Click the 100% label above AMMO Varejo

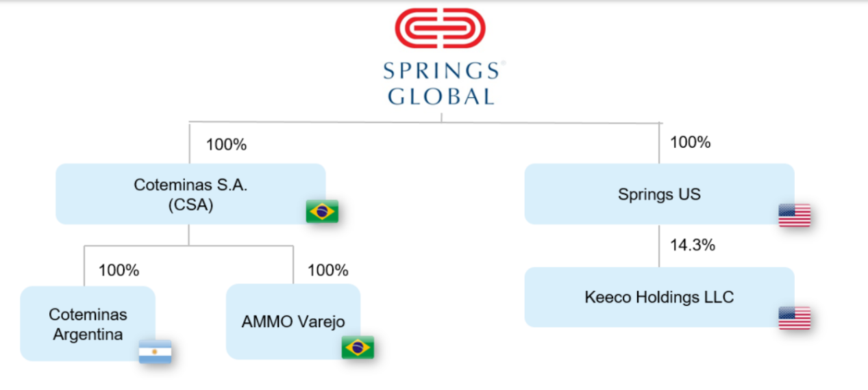pyautogui.click(x=327, y=270)
